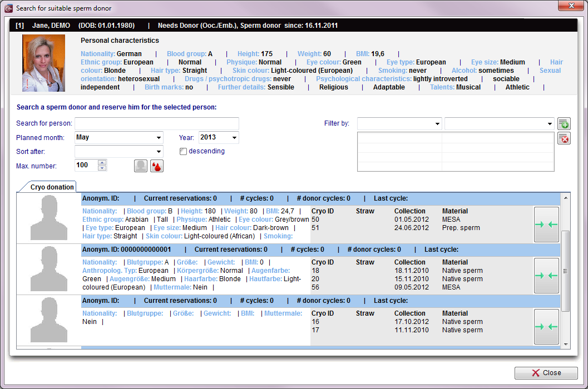Viewport: 588px width, 389px height.
Task: Click the application icon in the title bar
Action: tap(8, 8)
